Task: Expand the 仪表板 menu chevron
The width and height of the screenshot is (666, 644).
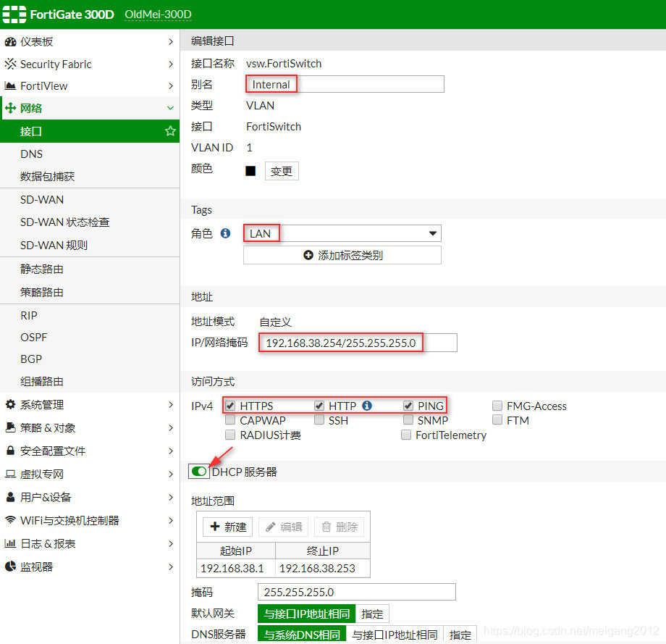Action: point(170,42)
